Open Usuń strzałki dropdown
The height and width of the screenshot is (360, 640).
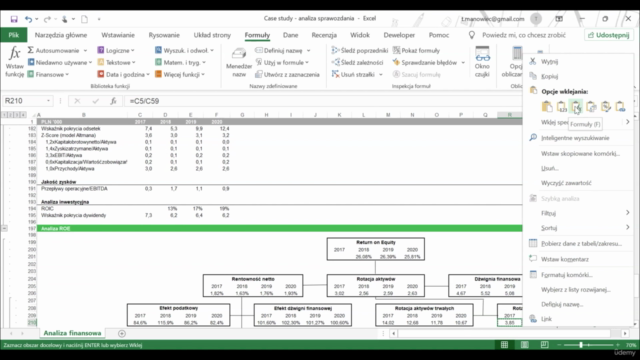(357, 74)
